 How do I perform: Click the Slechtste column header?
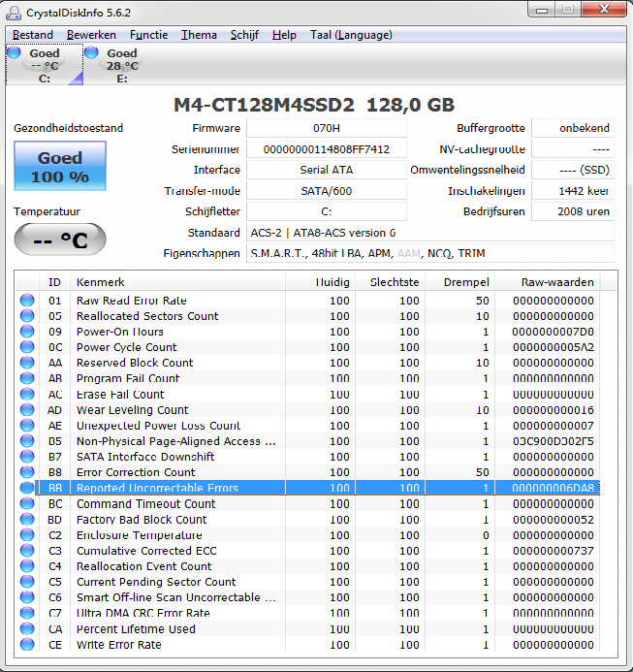click(x=390, y=282)
